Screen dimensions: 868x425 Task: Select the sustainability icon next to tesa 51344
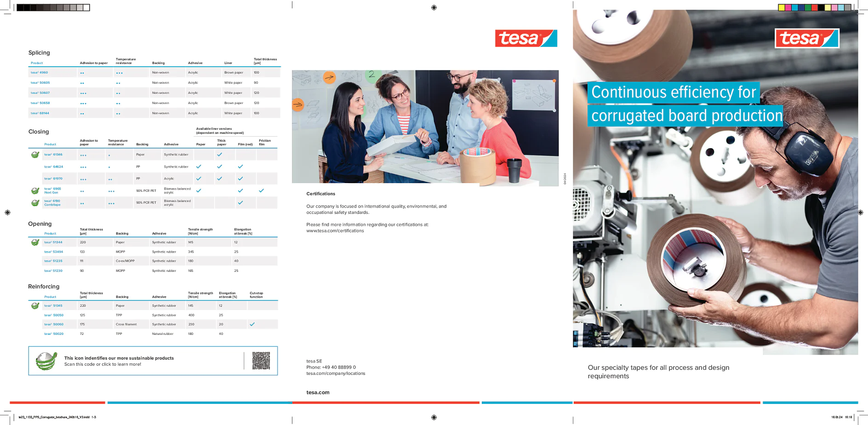(34, 242)
